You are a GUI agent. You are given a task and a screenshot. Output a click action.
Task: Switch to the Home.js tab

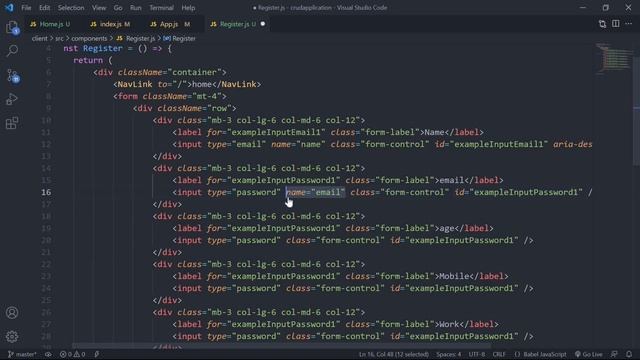(x=51, y=24)
